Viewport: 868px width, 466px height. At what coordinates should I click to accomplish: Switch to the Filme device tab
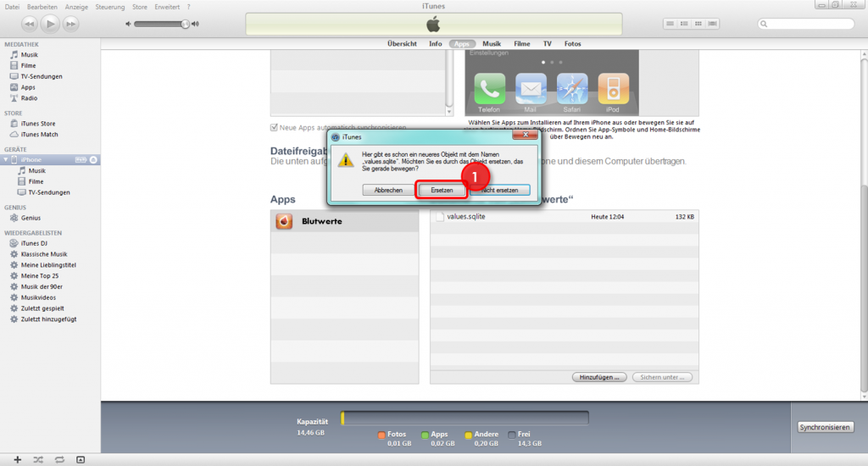[521, 44]
